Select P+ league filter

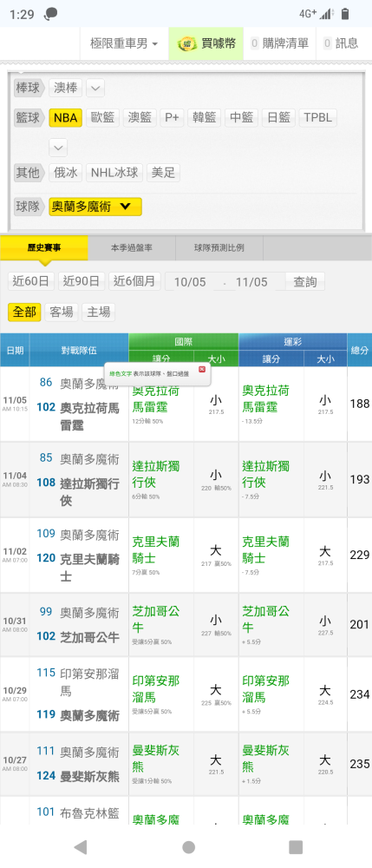(x=172, y=117)
